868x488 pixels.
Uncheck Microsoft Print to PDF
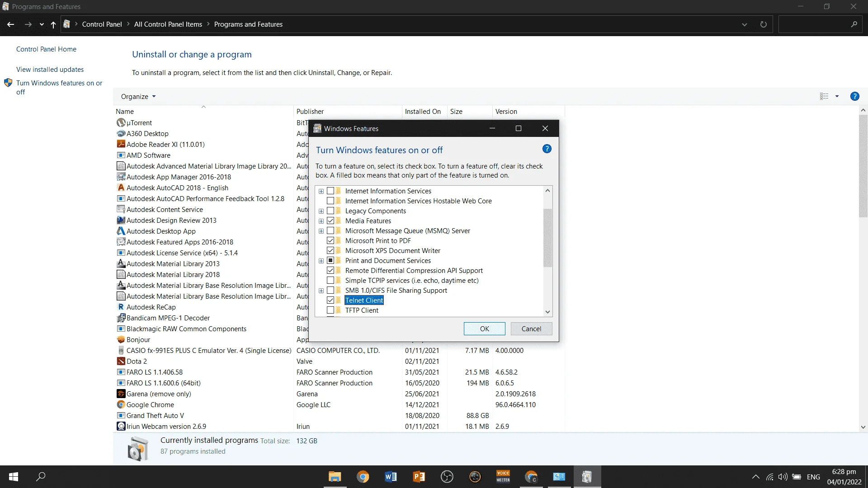pos(330,241)
